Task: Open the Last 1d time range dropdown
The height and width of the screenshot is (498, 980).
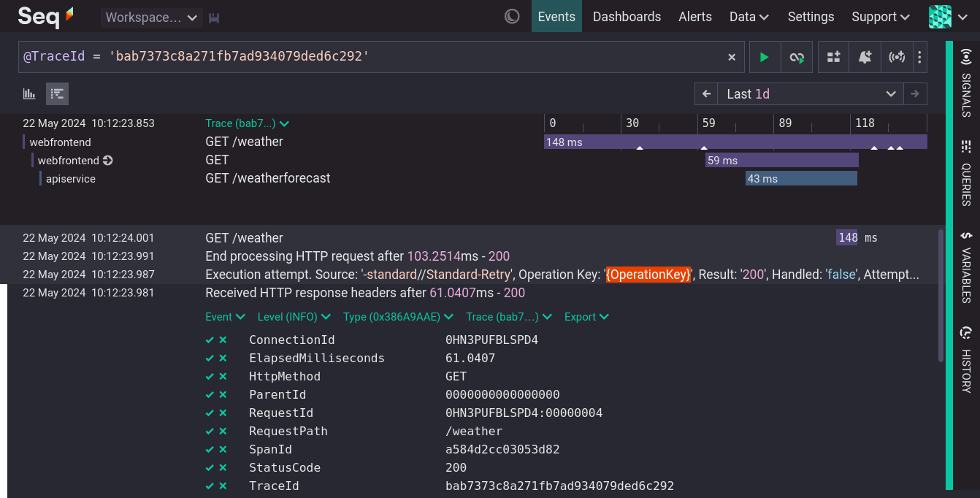Action: [x=811, y=93]
